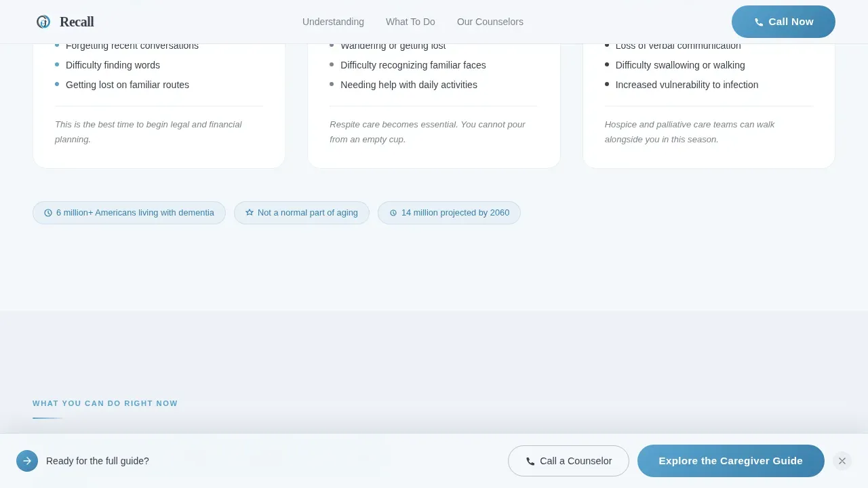Go to What To Do section
The image size is (868, 488).
410,22
